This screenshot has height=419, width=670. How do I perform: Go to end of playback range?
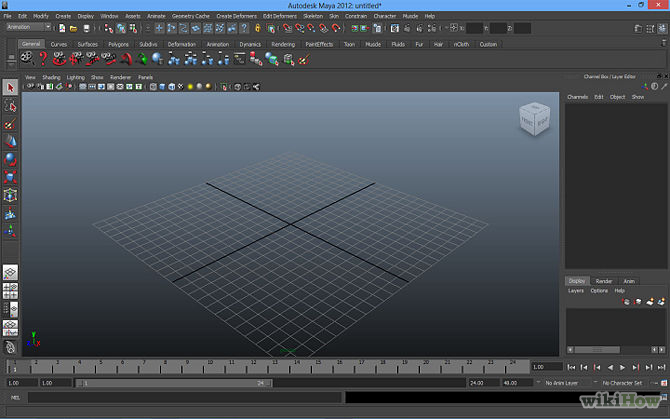click(661, 367)
